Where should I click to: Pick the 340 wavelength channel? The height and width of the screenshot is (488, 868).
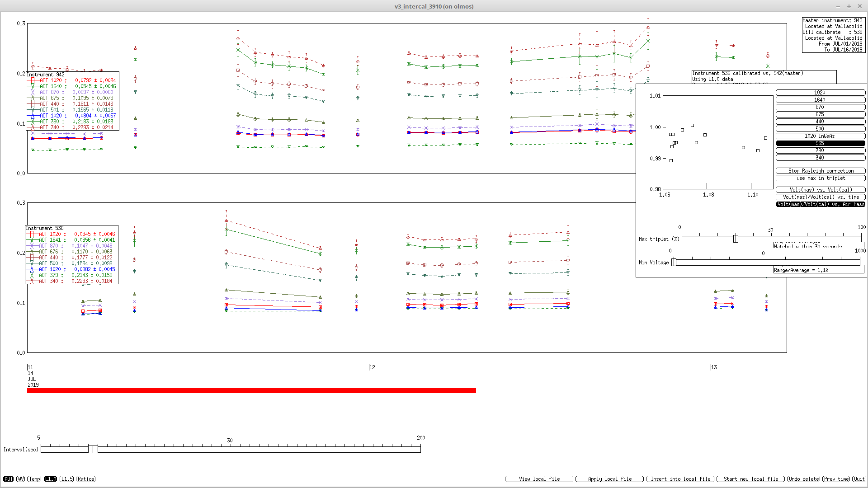(x=821, y=158)
